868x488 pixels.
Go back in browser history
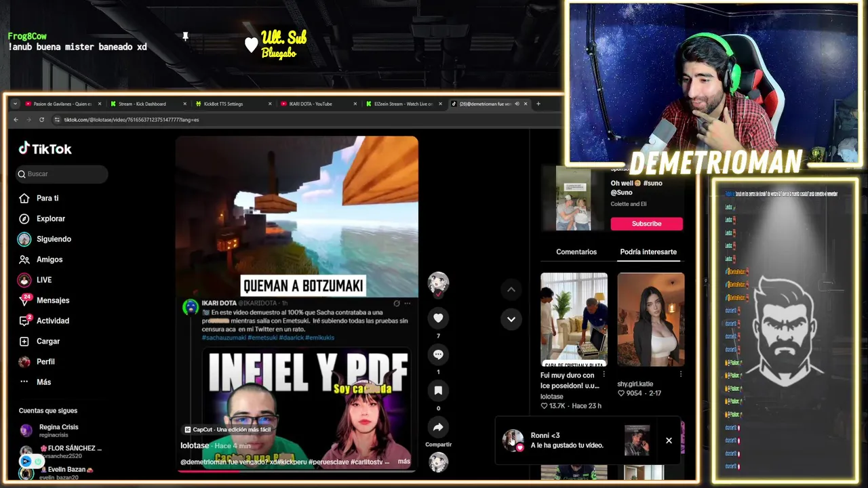[16, 120]
